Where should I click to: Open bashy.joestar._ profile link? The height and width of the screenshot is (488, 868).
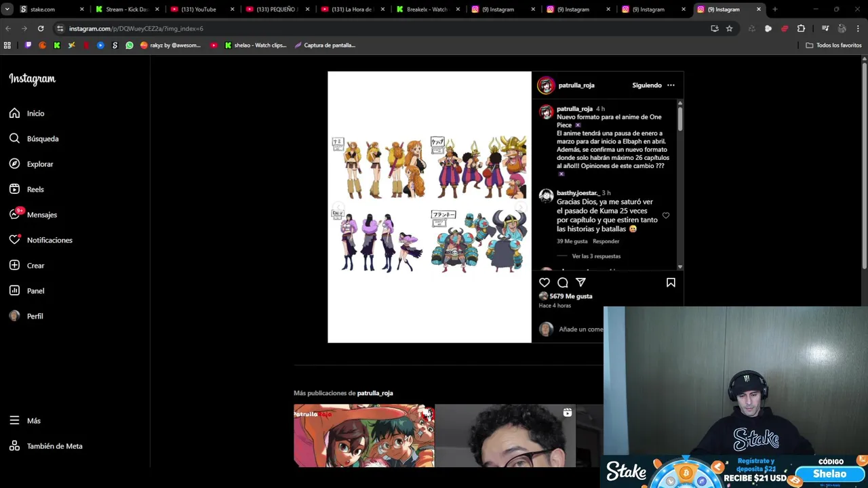pos(577,193)
